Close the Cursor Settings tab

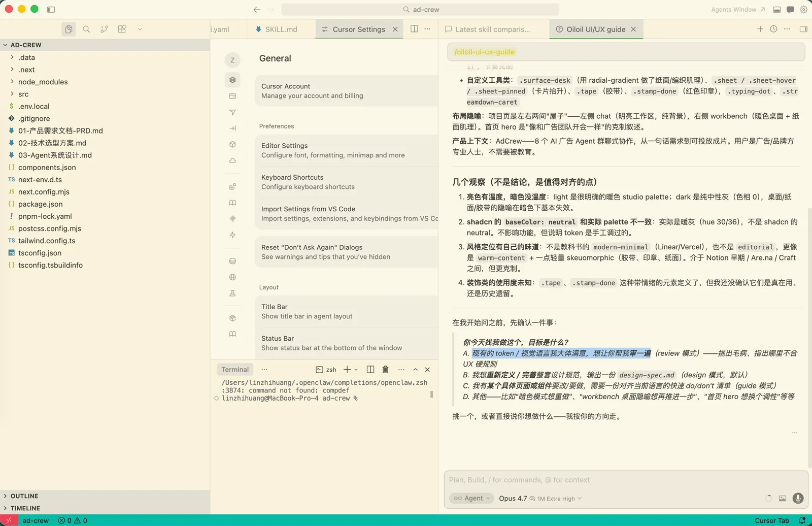395,29
